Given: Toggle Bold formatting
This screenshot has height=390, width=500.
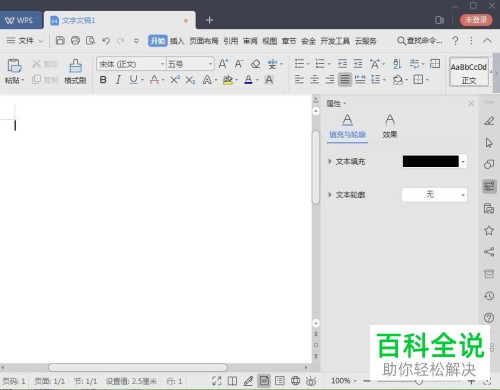Looking at the screenshot, I should [103, 80].
